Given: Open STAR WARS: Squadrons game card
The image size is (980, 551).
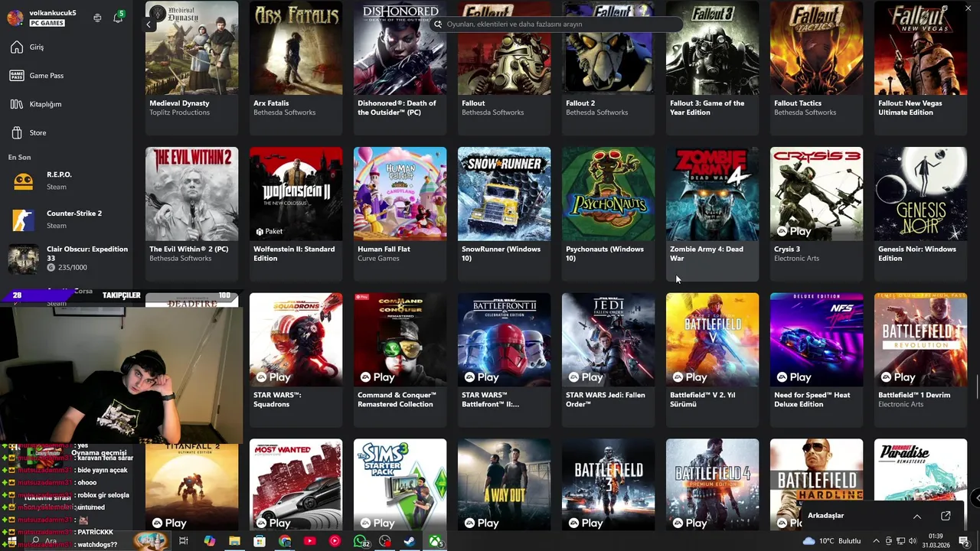Looking at the screenshot, I should click(x=296, y=360).
